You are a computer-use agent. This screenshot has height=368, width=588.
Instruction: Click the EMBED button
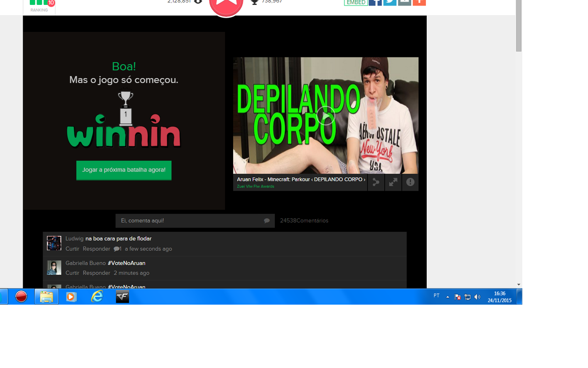[356, 2]
